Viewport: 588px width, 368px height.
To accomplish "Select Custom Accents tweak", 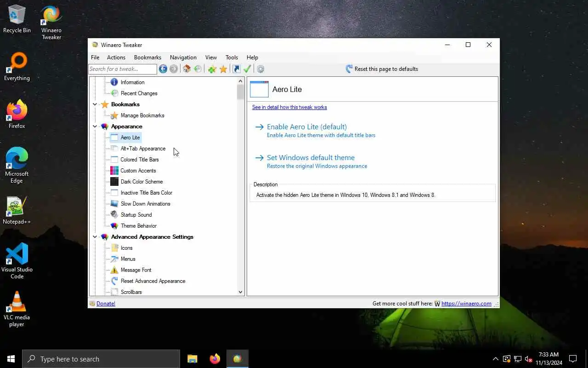I will (x=138, y=171).
